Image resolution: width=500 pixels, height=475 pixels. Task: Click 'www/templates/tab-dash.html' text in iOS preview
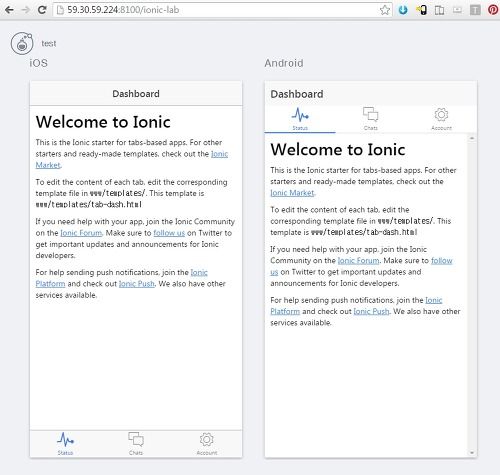[89, 204]
